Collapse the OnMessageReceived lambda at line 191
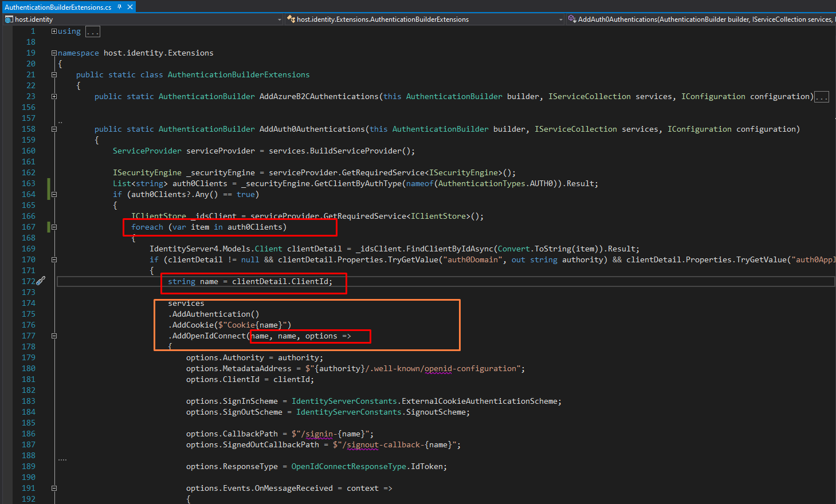836x504 pixels. [53, 487]
